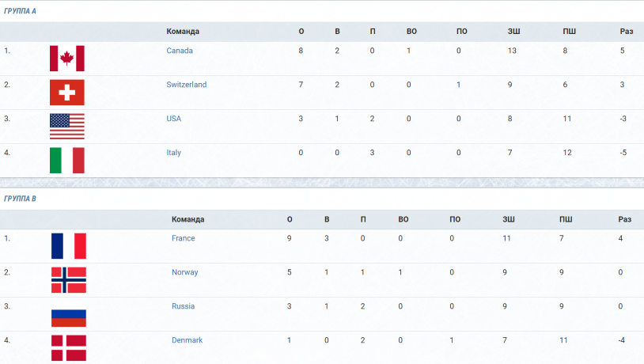Select the USA flag image
The width and height of the screenshot is (644, 364).
pos(67,127)
